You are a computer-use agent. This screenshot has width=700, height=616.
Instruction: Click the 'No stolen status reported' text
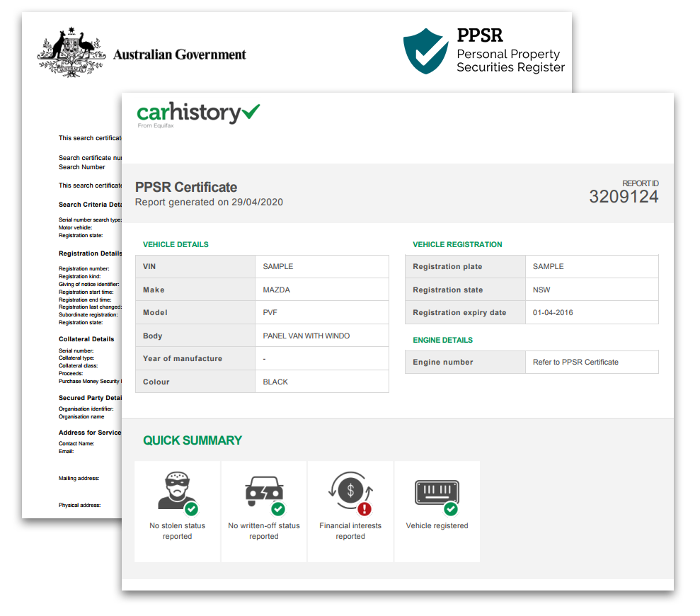[x=177, y=530]
